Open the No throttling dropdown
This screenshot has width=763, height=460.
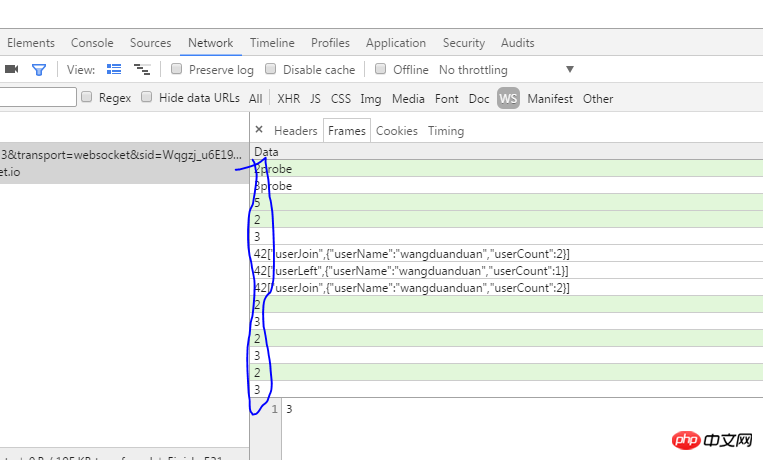click(x=506, y=70)
